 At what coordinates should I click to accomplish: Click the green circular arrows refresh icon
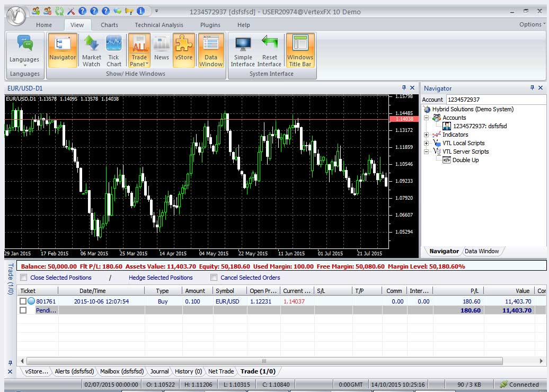pos(59,11)
